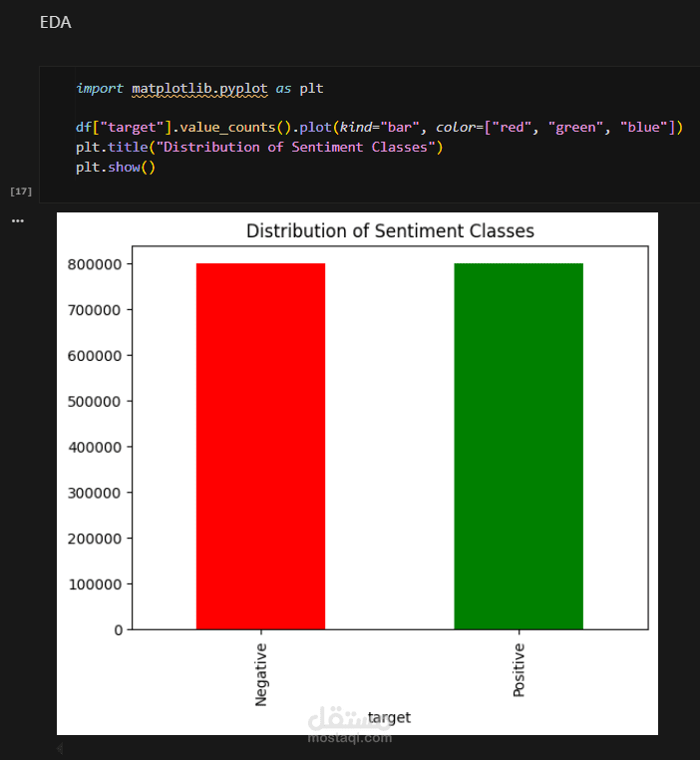Click the left scroll arrow below output
Screen dimensions: 700x760
(59, 747)
